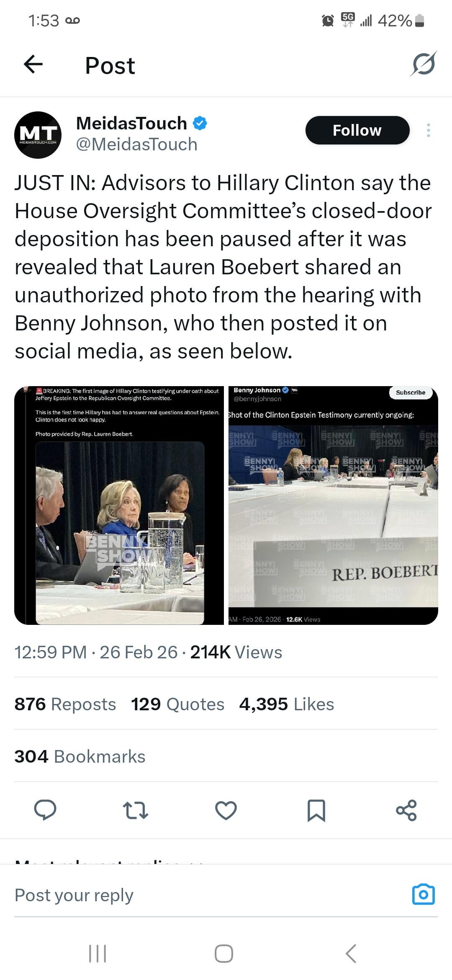Open the @MeidasTouch handle link
This screenshot has height=980, width=452.
click(136, 144)
